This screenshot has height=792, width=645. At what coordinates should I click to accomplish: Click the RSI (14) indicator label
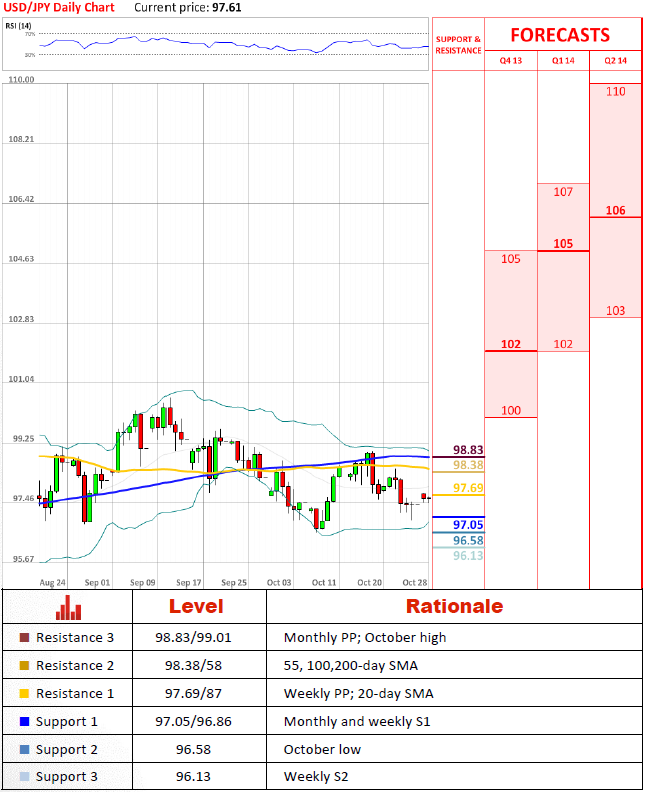pyautogui.click(x=20, y=25)
